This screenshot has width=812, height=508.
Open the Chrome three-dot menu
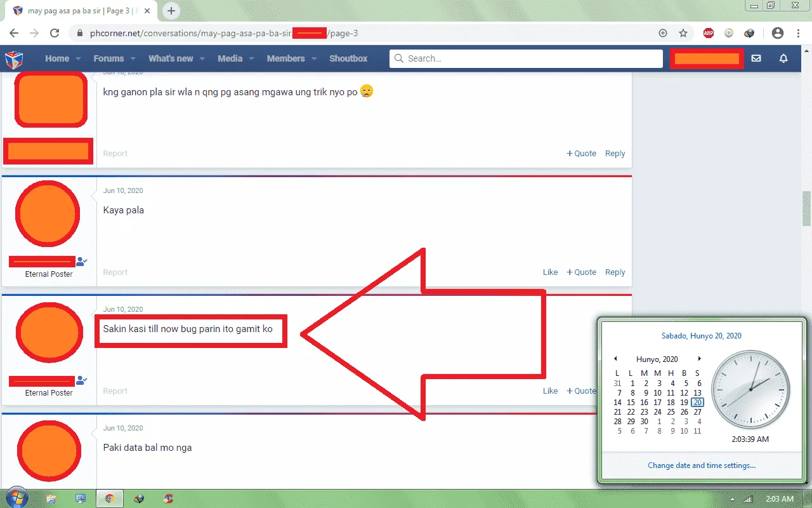click(797, 33)
